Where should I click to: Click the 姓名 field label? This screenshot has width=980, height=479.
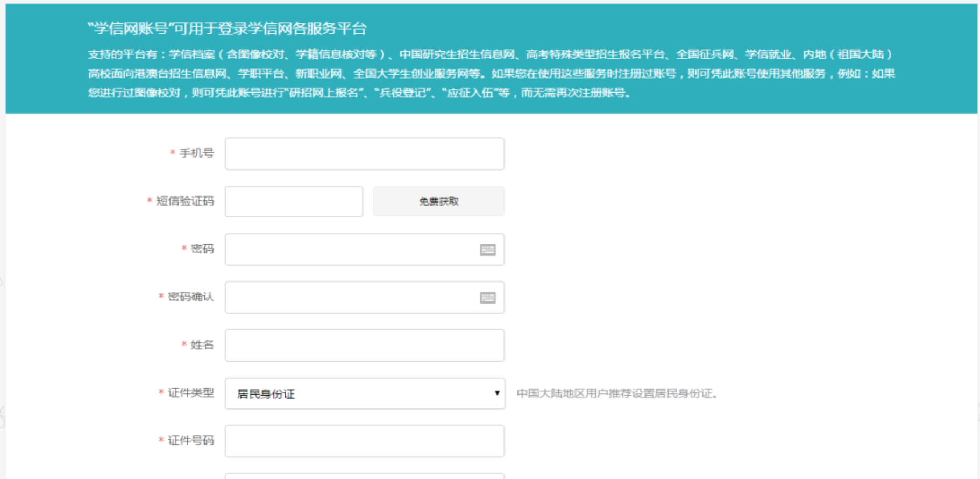point(202,344)
